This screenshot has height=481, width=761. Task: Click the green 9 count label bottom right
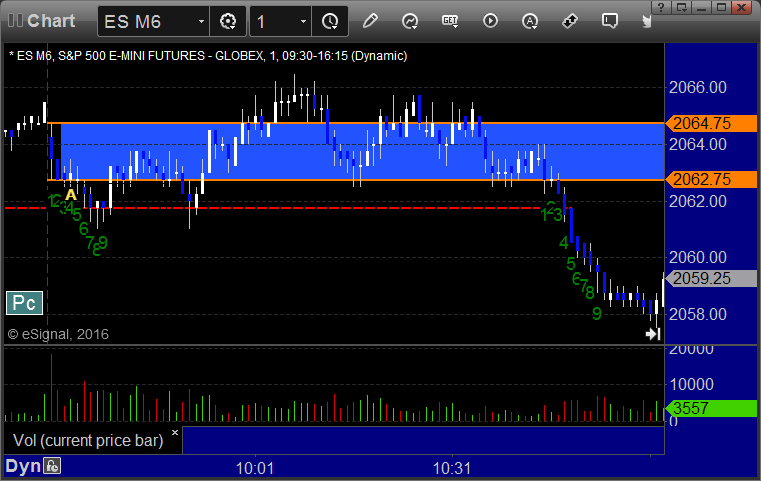596,314
